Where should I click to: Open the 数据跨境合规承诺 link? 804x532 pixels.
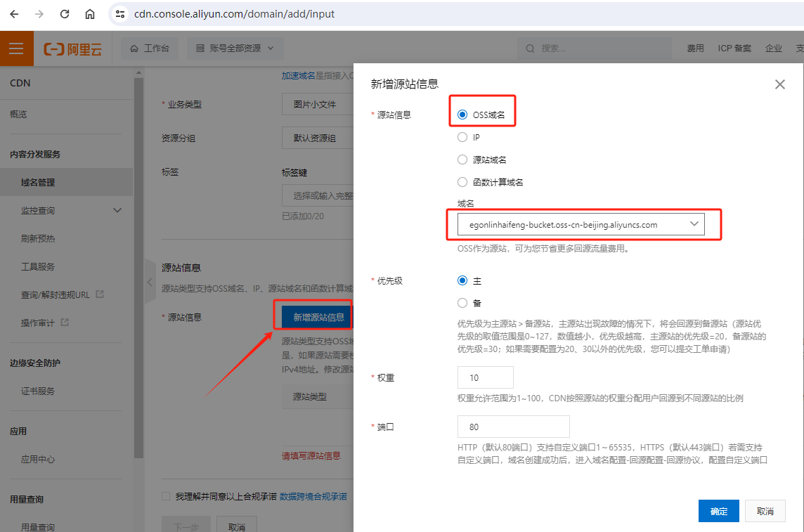pos(313,496)
